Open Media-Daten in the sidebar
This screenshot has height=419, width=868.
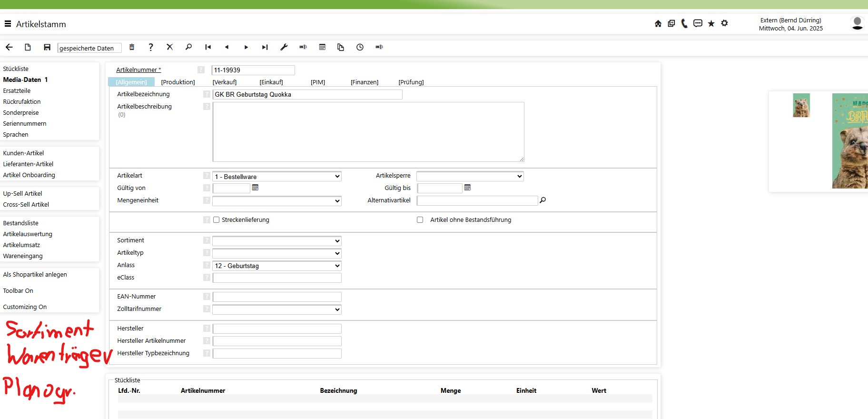tap(22, 80)
